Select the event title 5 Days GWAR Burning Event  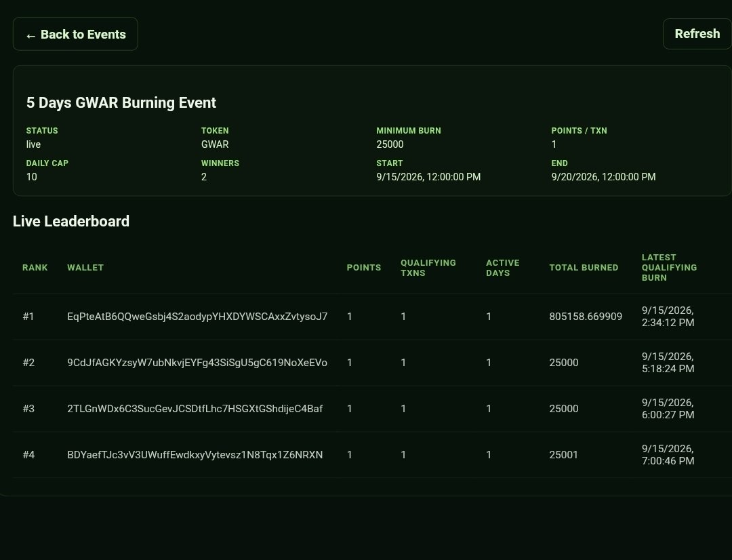(x=121, y=103)
